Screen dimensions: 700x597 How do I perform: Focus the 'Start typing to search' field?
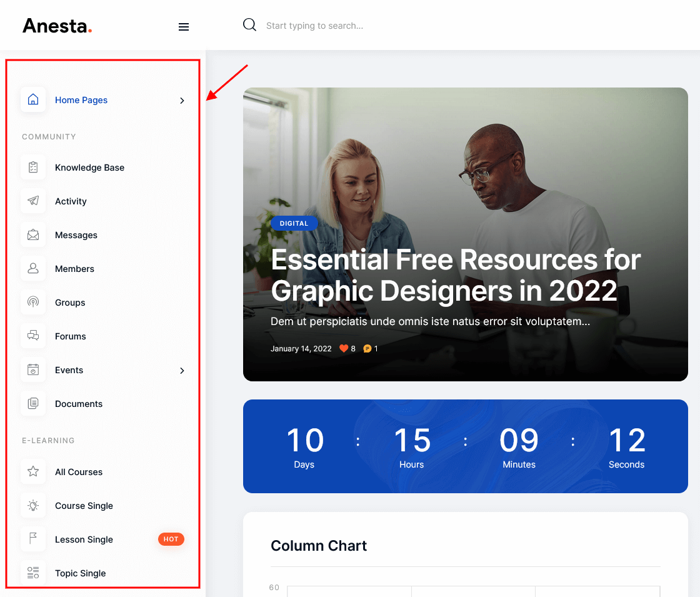315,26
